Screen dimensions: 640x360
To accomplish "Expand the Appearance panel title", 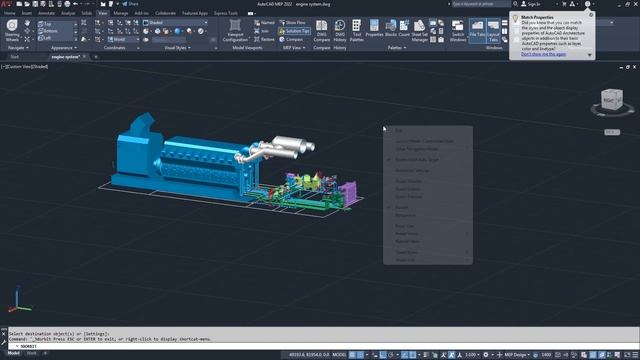I will (64, 48).
